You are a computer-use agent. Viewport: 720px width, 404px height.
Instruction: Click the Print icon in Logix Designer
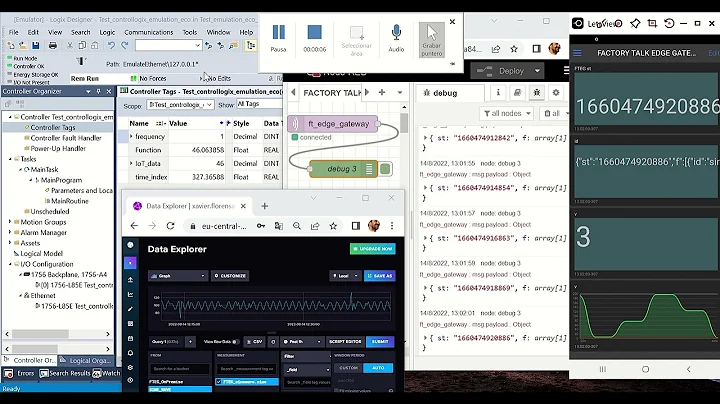pos(53,45)
